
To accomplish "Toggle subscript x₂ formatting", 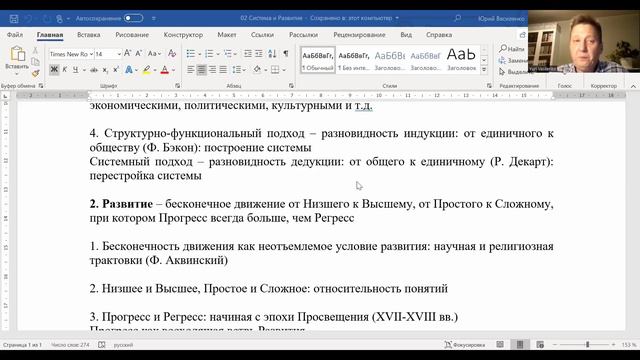I will [x=105, y=70].
